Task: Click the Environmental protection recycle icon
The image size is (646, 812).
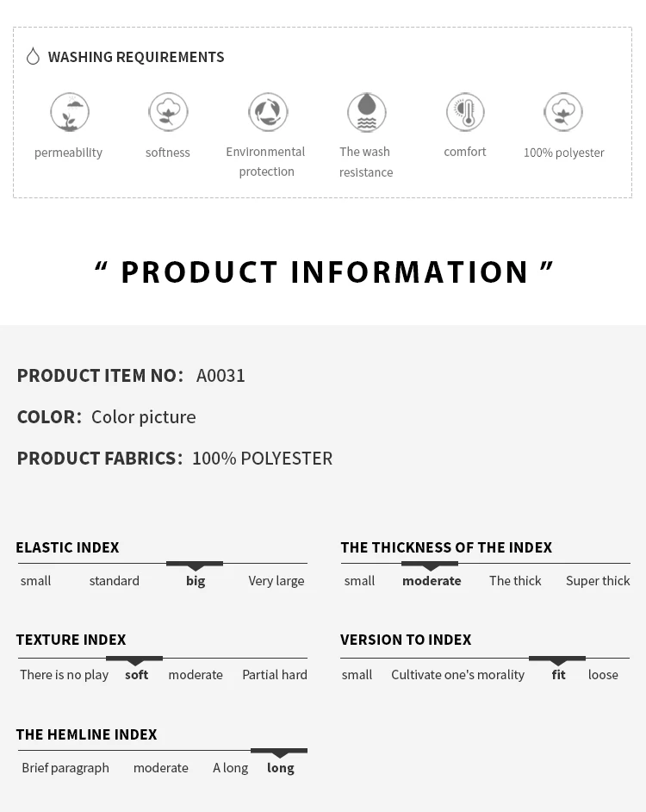Action: click(268, 112)
